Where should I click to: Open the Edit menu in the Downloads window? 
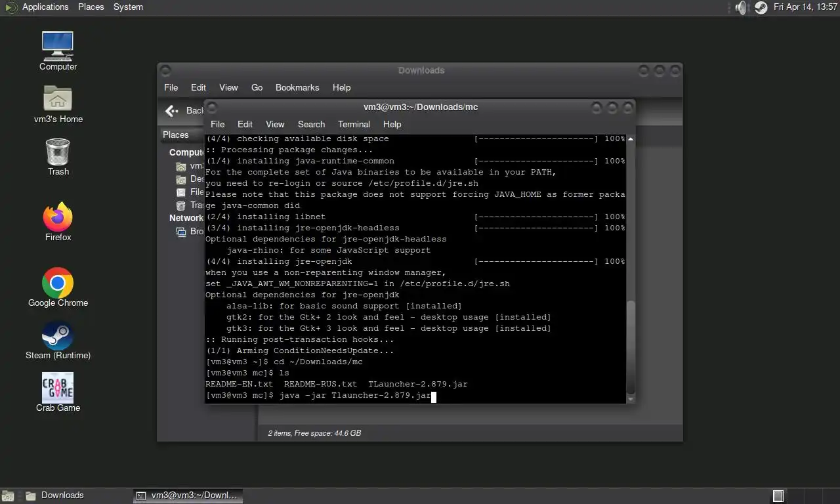(198, 87)
